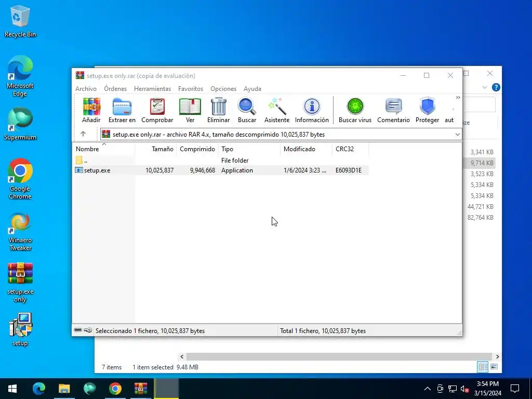Click the key password icon in status bar
532x399 pixels.
88,330
